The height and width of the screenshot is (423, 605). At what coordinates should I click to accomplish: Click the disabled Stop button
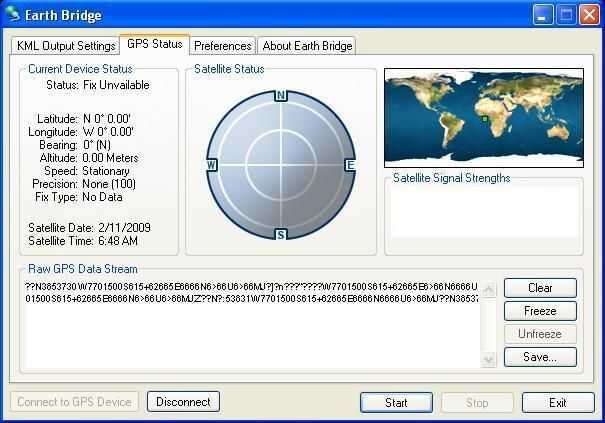click(x=477, y=403)
